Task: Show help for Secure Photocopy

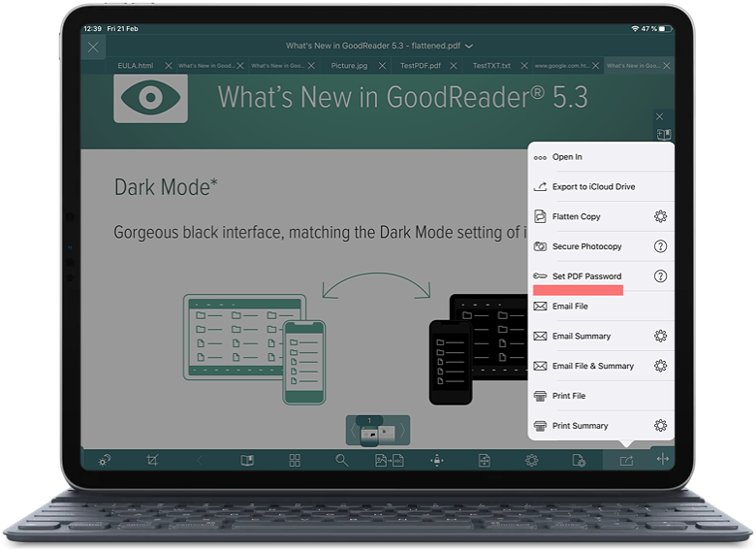Action: 661,246
